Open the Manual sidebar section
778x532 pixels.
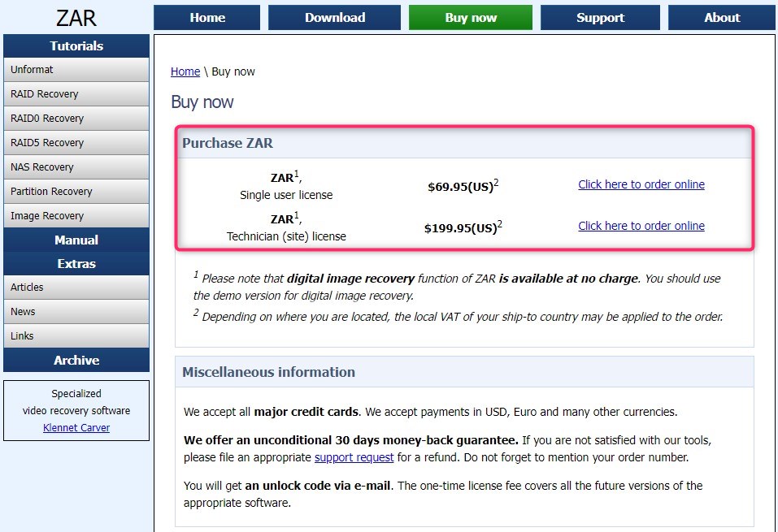pyautogui.click(x=76, y=240)
